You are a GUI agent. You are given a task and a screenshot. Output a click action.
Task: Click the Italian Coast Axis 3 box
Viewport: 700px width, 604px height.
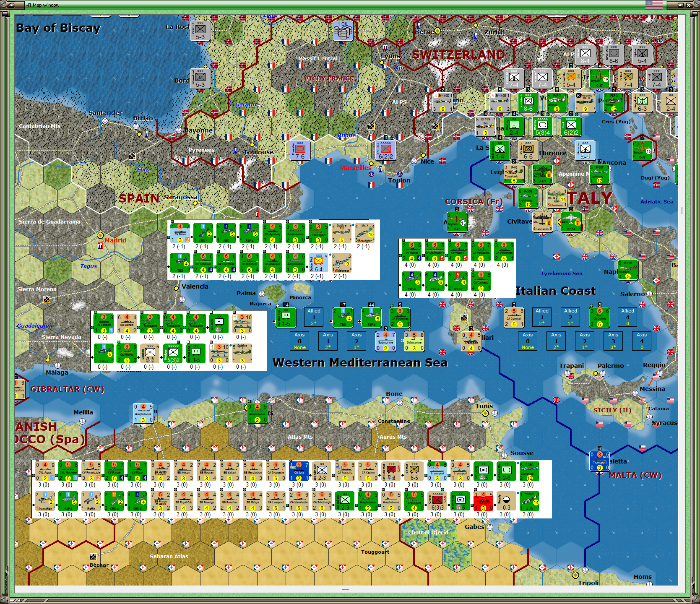pyautogui.click(x=613, y=341)
